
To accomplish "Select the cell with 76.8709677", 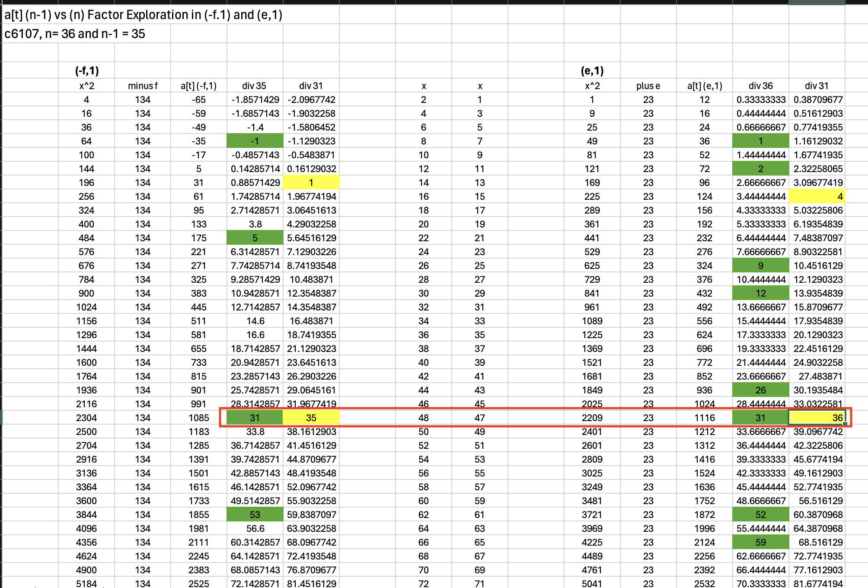I will click(x=311, y=570).
